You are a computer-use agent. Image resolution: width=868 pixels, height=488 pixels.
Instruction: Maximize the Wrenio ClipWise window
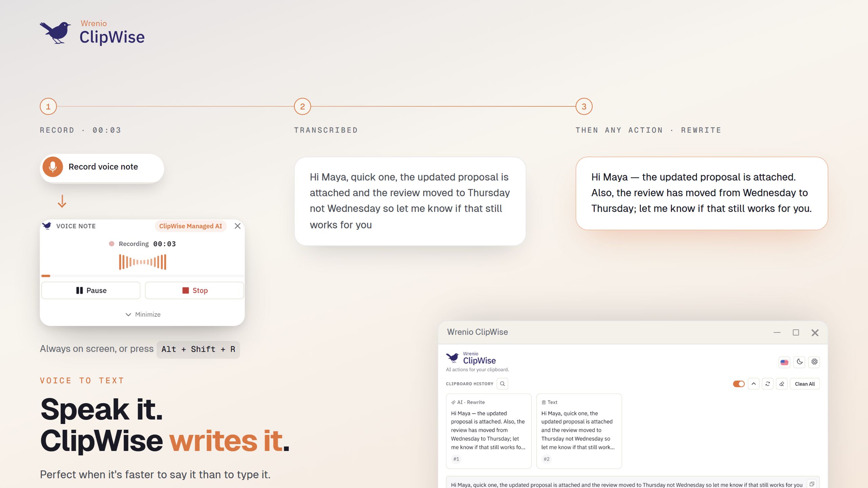[x=796, y=333]
